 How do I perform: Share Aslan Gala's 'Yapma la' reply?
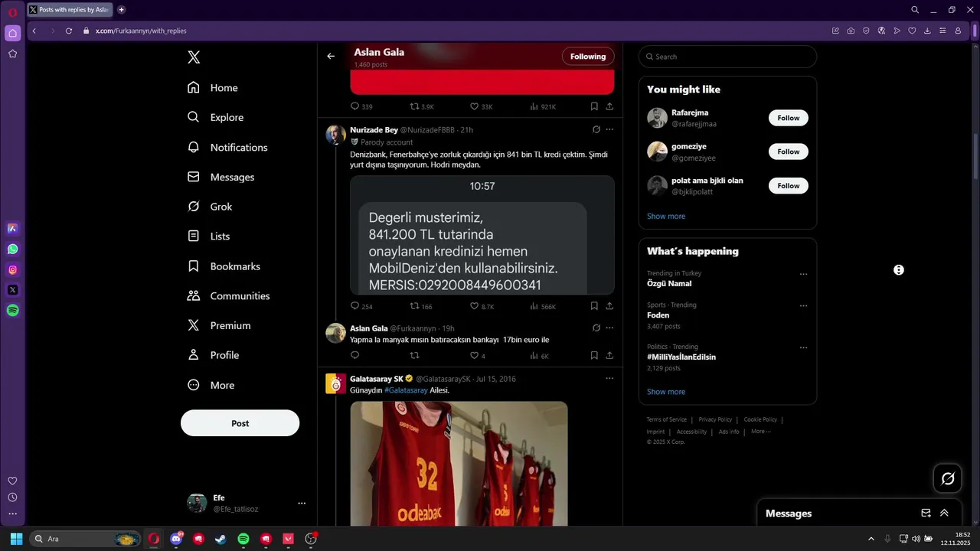click(609, 355)
